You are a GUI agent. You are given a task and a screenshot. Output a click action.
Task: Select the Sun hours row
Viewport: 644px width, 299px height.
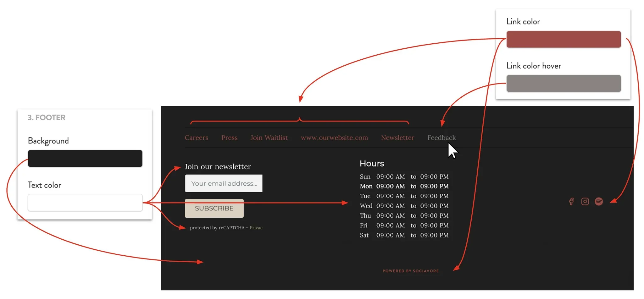coord(404,177)
